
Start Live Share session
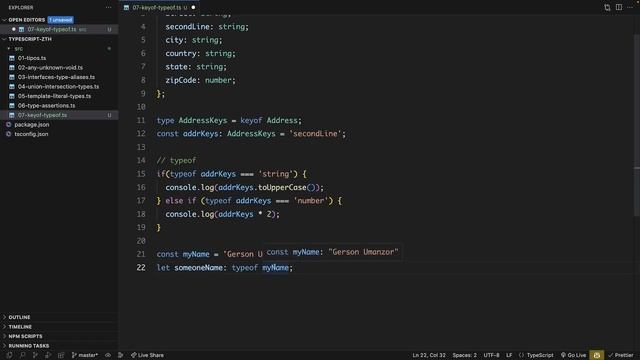tap(147, 355)
